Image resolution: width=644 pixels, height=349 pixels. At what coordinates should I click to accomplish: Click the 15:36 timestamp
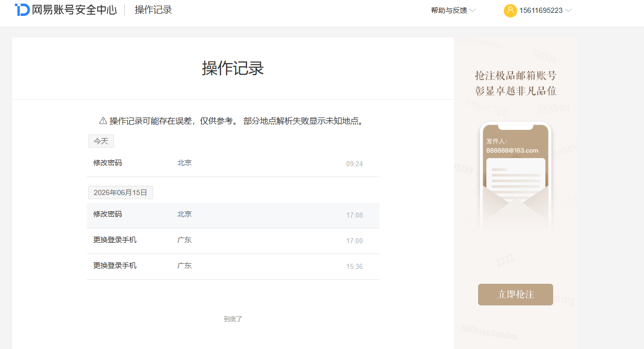click(354, 267)
